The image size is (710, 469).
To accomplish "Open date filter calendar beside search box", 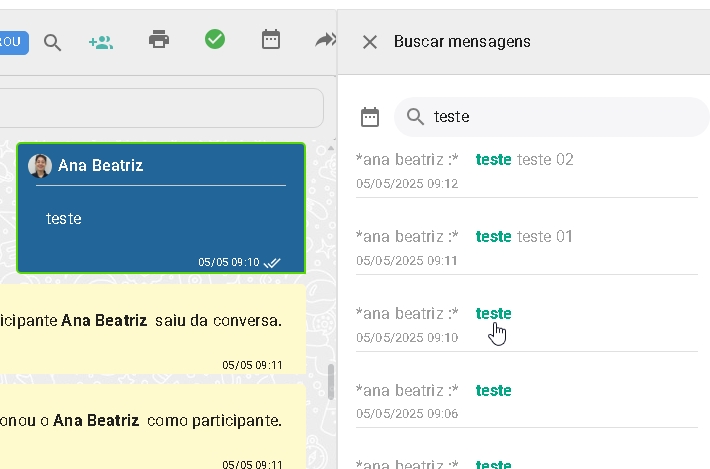I will [x=370, y=117].
